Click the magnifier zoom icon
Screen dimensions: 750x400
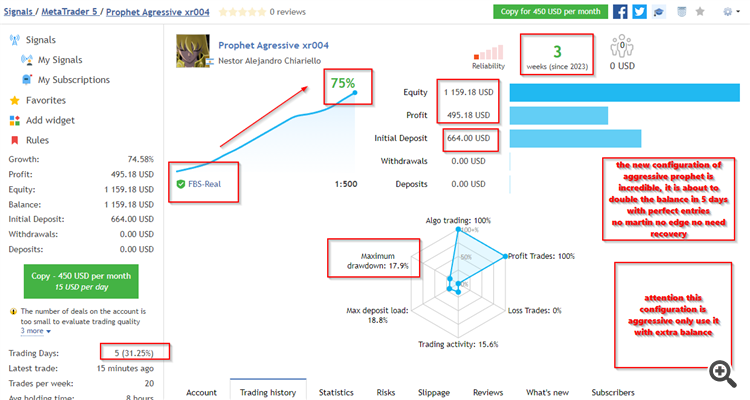(x=722, y=374)
